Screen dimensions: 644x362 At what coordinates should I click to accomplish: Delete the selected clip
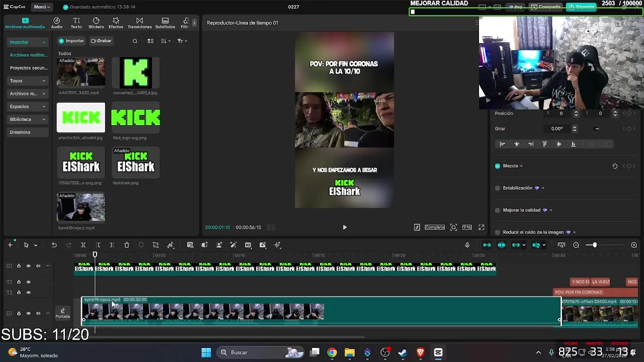[127, 245]
